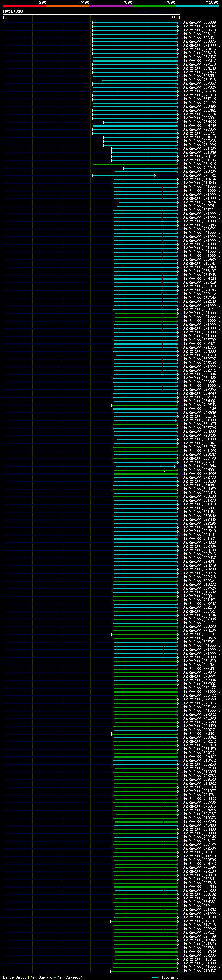Open hit UniRef100_Q43742
The image size is (222, 980).
tap(199, 26)
